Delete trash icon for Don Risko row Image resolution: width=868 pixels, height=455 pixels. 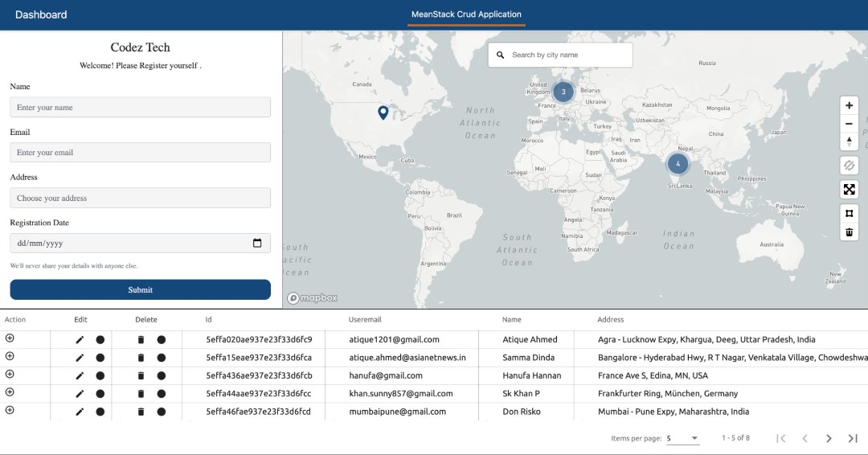click(x=141, y=412)
